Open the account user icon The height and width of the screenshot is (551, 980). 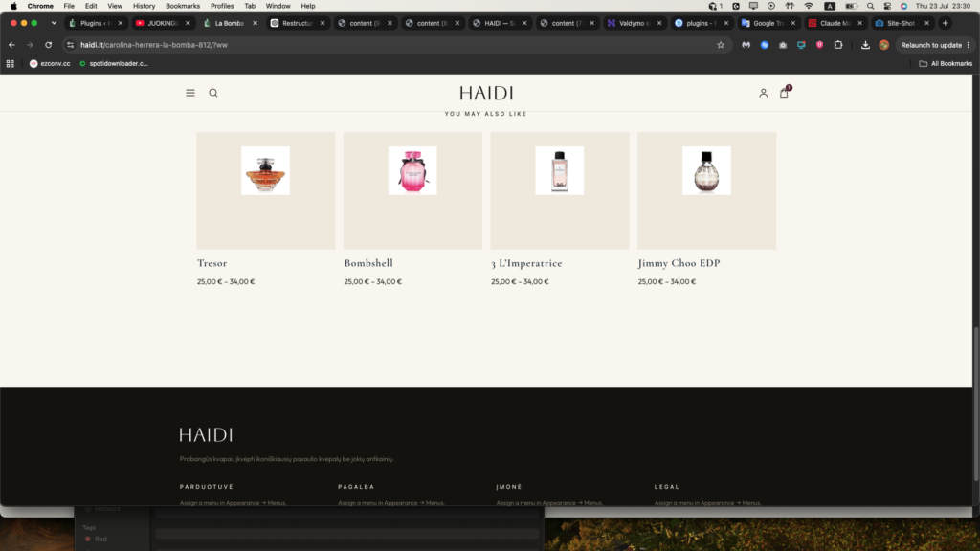(x=763, y=93)
